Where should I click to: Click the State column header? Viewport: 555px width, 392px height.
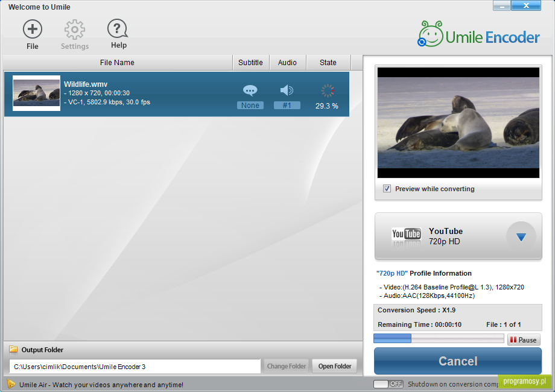[x=328, y=63]
